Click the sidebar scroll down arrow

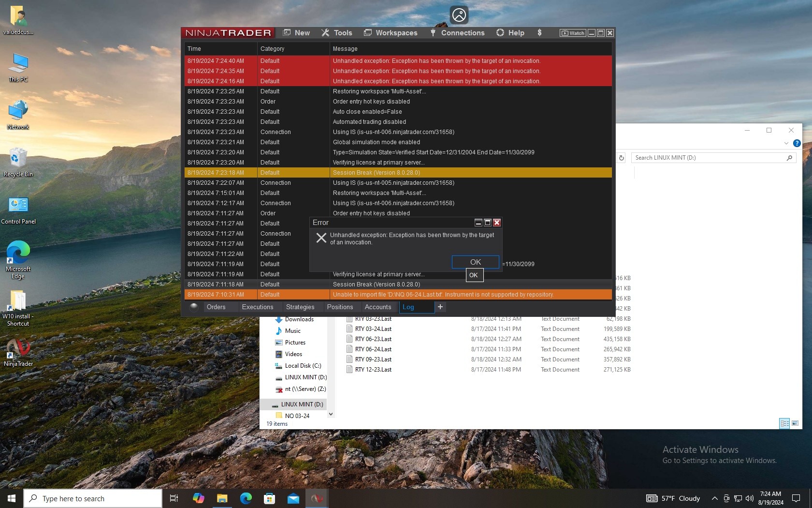(331, 414)
